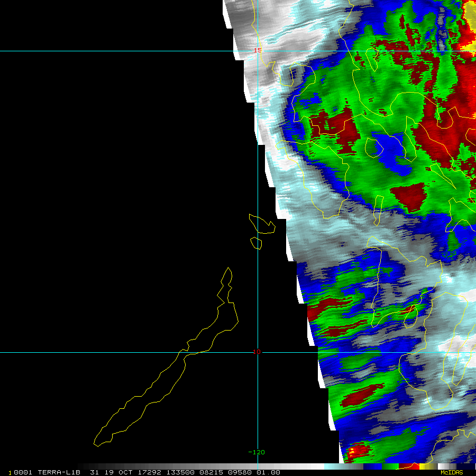Pick the dark red color bar segment
Screen dimensions: 476x476
(406, 466)
